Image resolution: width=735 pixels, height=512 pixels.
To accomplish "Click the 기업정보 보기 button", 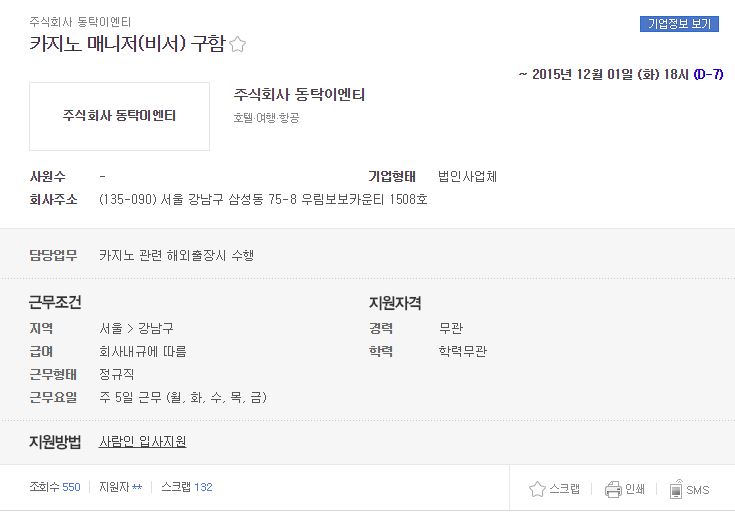I will (679, 24).
